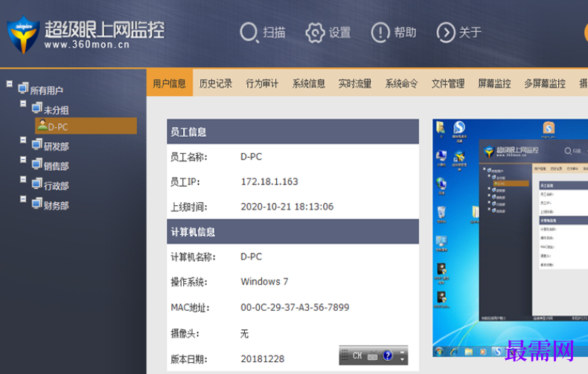Viewport: 588px width, 374px height.
Task: Click operating system value Windows 7
Action: [x=264, y=282]
